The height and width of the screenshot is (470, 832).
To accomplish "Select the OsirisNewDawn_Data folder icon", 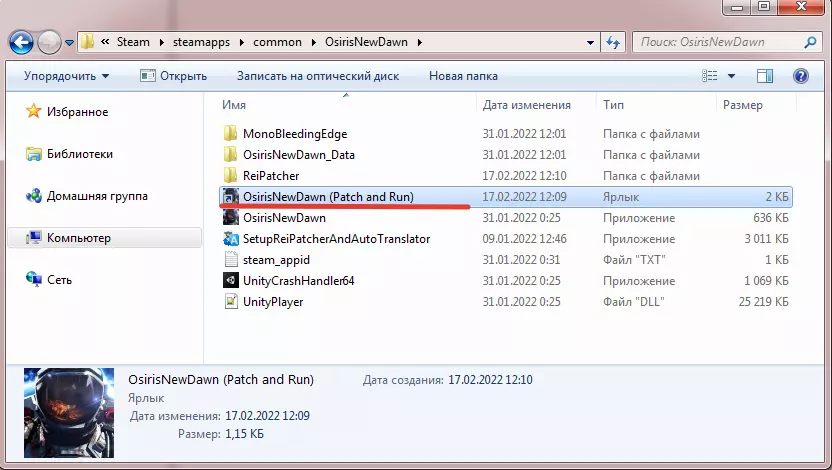I will pos(230,155).
